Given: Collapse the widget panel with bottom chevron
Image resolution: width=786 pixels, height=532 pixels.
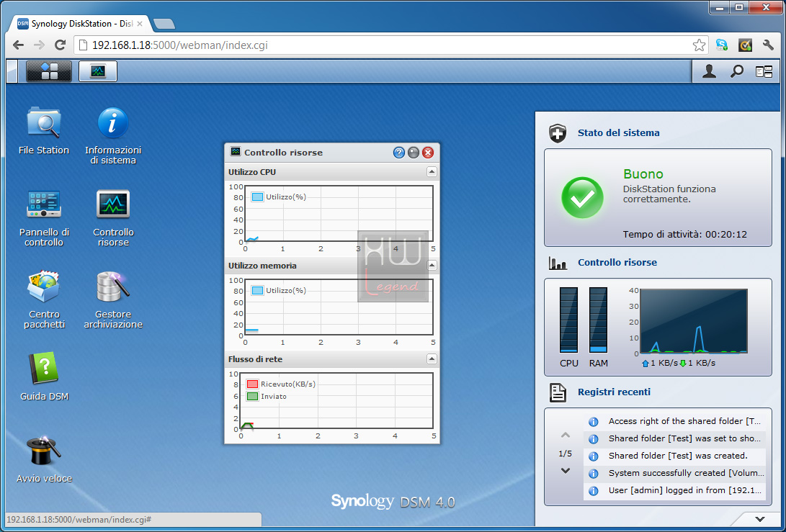Looking at the screenshot, I should tap(760, 520).
